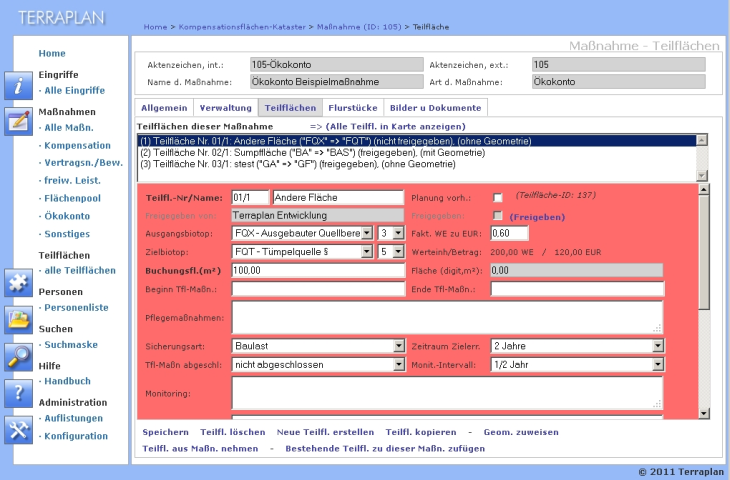Click the notepad pencil Maßnahmen icon
This screenshot has width=730, height=480.
pyautogui.click(x=18, y=122)
